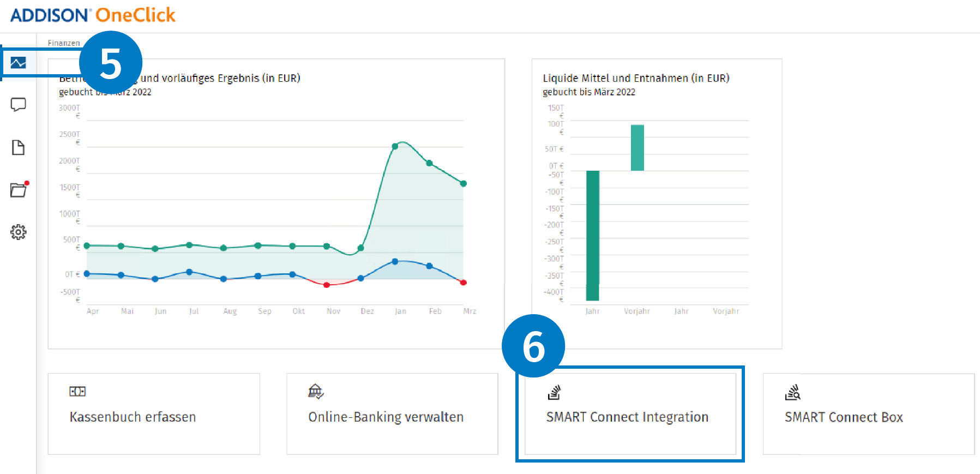
Task: Click the Online-Banking bank icon
Action: [316, 391]
